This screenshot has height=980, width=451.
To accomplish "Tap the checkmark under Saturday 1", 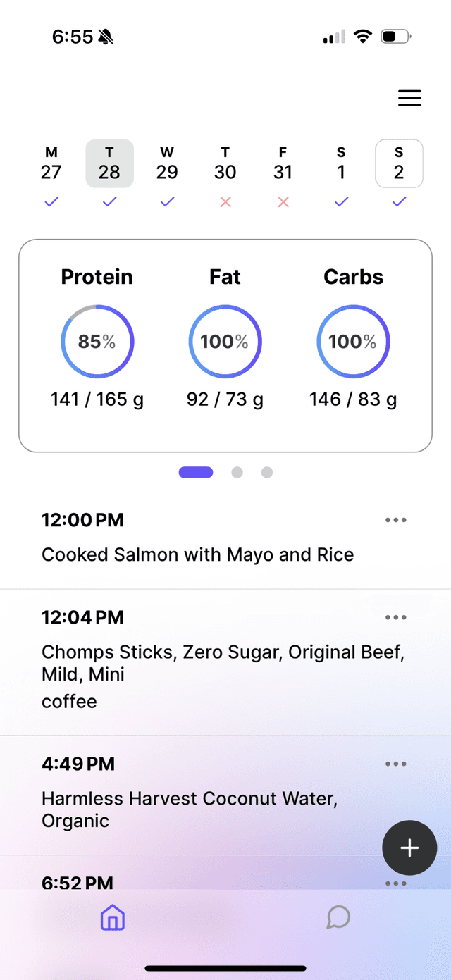I will coord(340,202).
